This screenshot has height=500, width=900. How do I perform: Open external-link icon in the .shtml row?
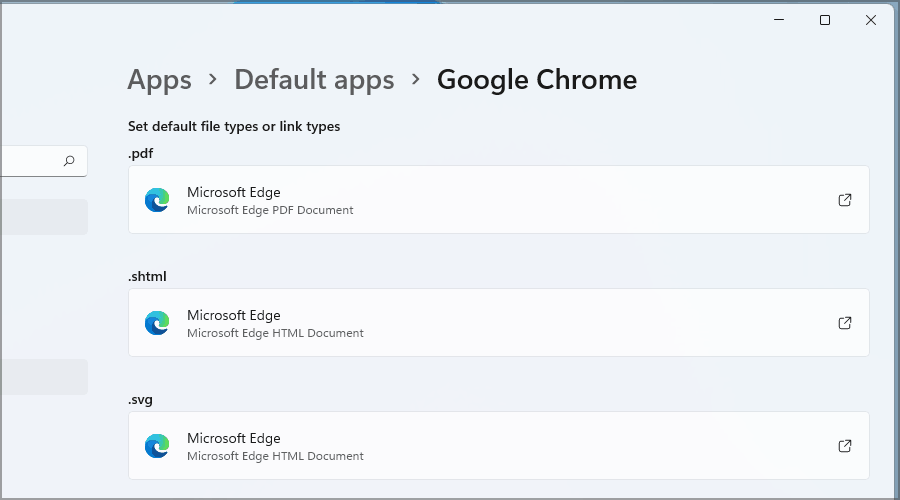[x=845, y=323]
